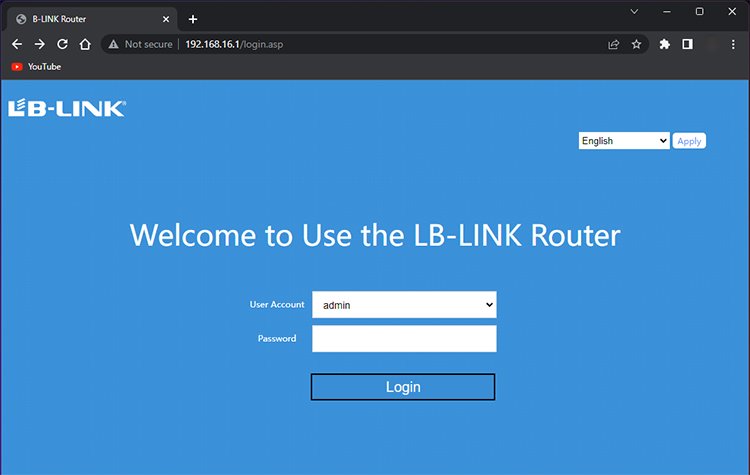
Task: Open the Extensions puzzle icon
Action: (x=664, y=44)
